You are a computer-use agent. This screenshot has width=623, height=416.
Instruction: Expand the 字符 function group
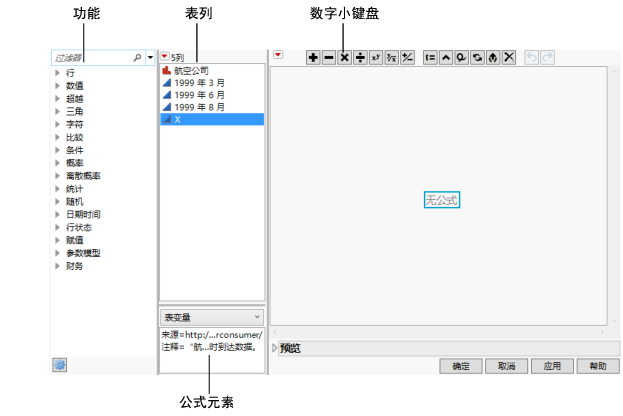pos(58,124)
